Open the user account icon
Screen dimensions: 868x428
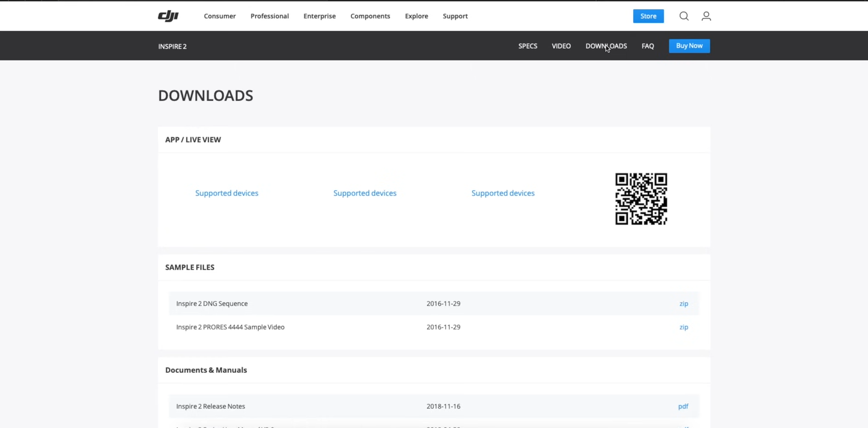coord(706,16)
